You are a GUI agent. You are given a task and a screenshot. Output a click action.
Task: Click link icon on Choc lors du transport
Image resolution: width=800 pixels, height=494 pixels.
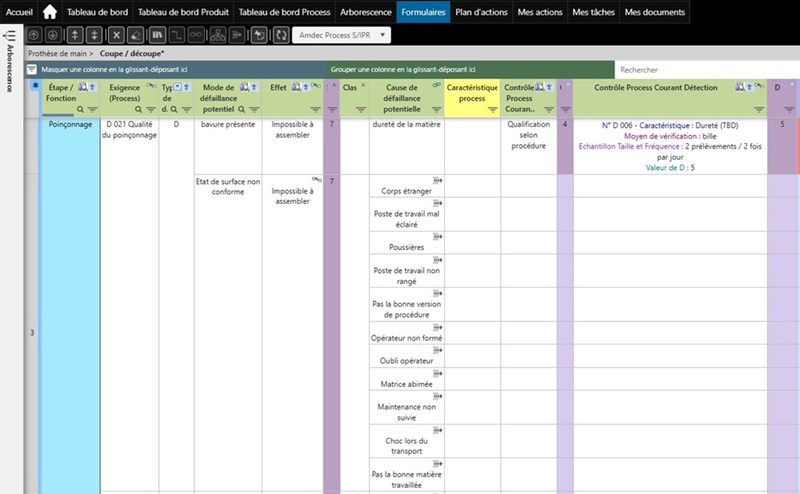437,430
